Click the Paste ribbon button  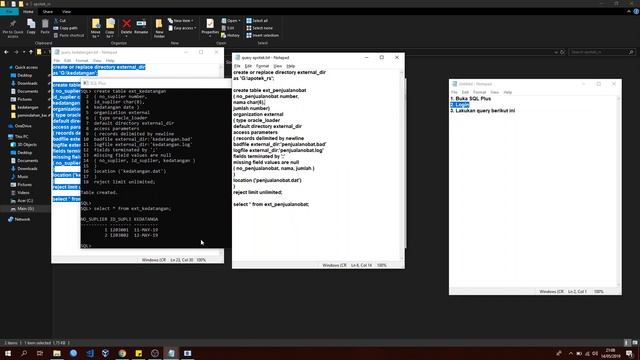click(x=45, y=27)
